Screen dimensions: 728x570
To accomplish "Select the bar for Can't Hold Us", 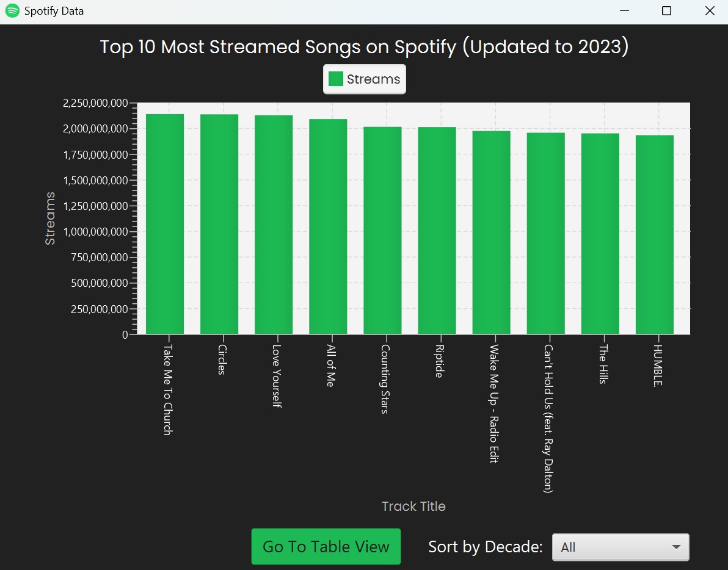I will [547, 232].
